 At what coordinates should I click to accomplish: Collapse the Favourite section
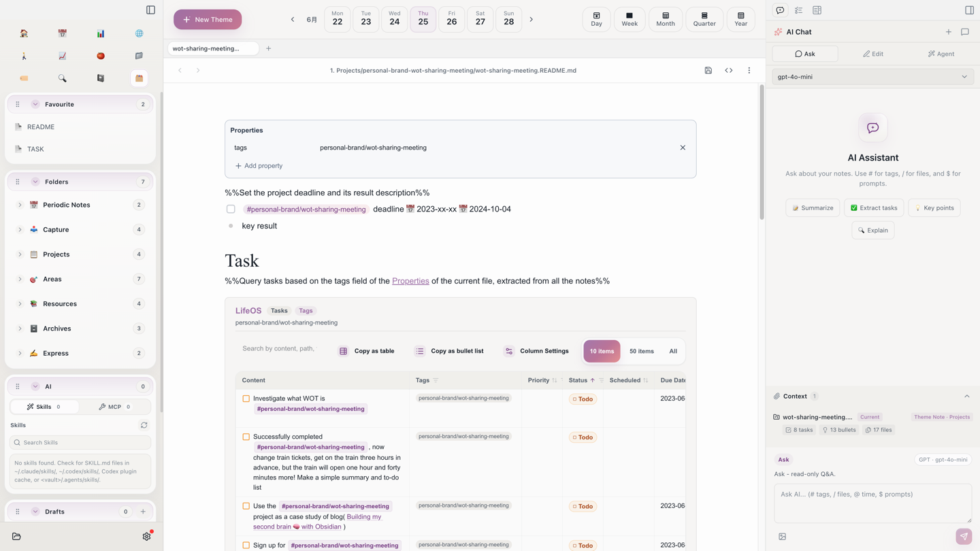(35, 104)
